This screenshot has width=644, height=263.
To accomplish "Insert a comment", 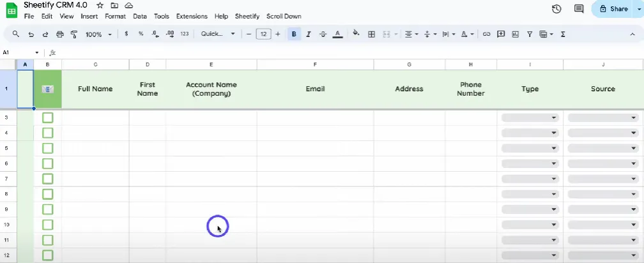I will (501, 34).
